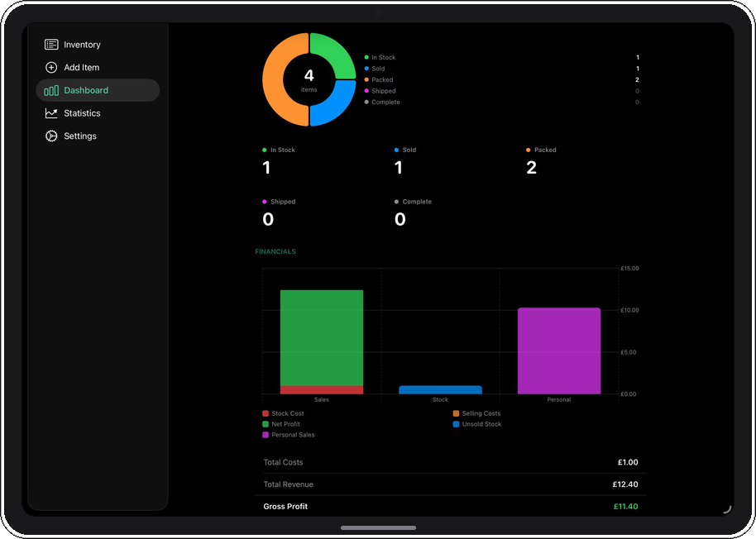Viewport: 756px width, 539px height.
Task: Click the '4 items' donut center
Action: click(x=309, y=80)
